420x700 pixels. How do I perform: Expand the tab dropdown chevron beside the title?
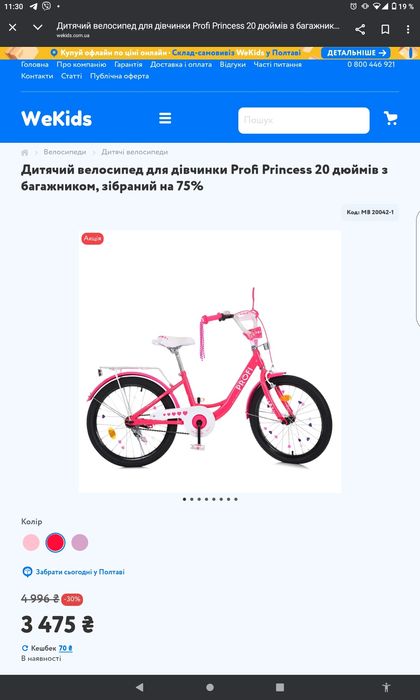click(38, 28)
